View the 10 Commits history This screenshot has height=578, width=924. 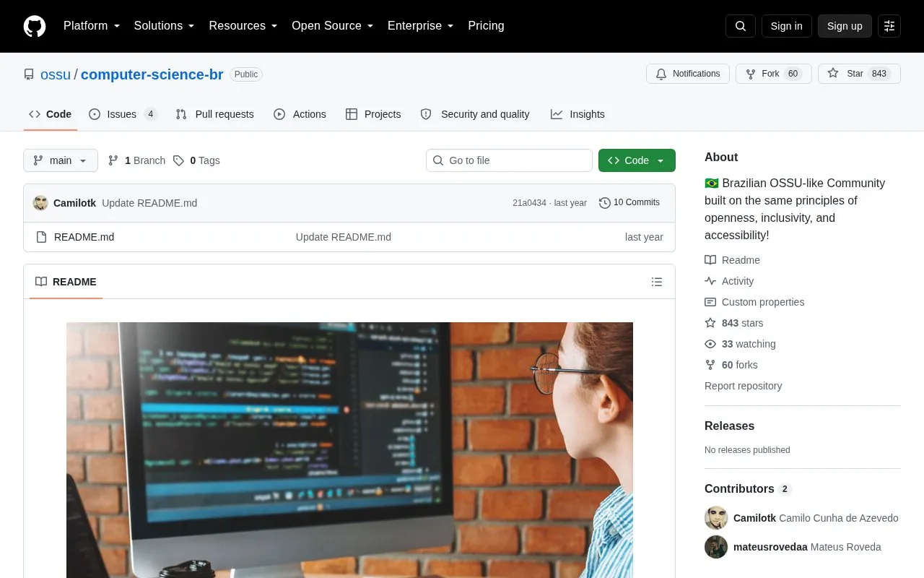pos(629,203)
